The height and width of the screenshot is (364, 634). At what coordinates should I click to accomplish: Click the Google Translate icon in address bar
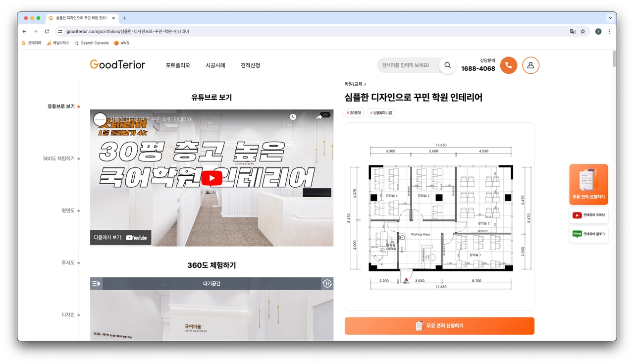pyautogui.click(x=573, y=31)
